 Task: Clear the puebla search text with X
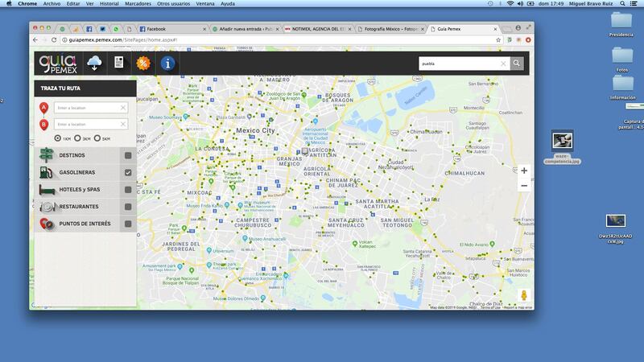(x=503, y=64)
